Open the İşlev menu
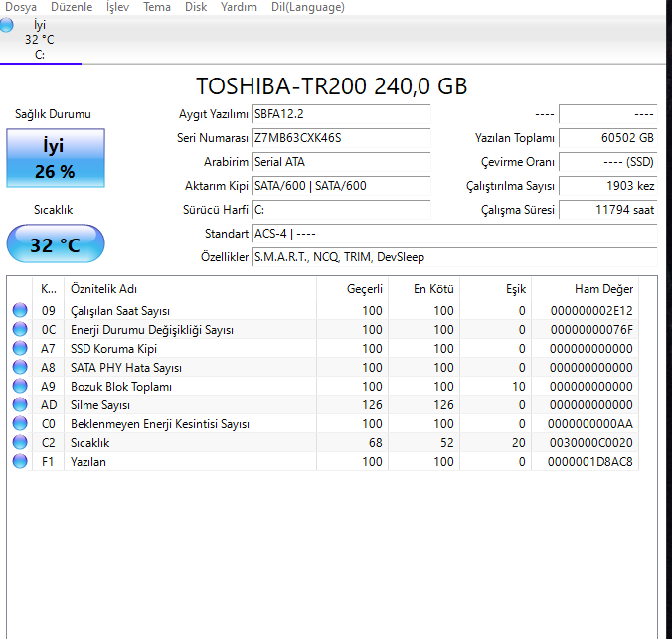This screenshot has height=639, width=672. (x=117, y=7)
